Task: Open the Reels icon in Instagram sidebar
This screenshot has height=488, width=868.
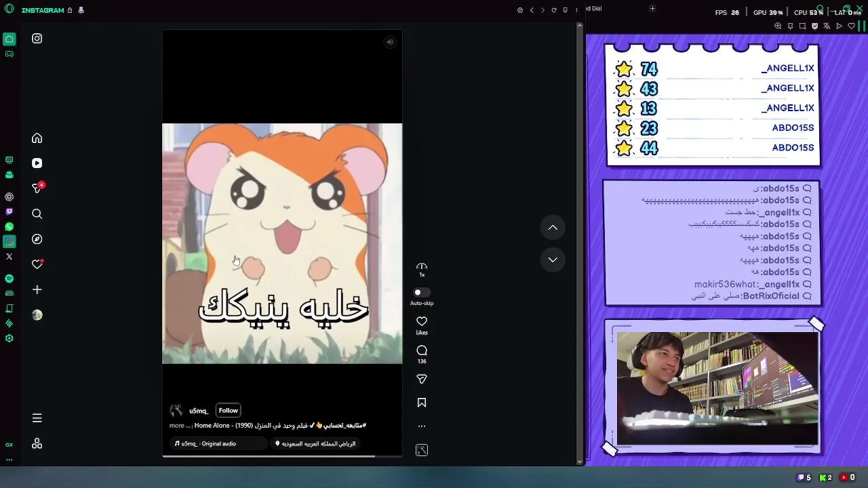Action: click(x=37, y=163)
